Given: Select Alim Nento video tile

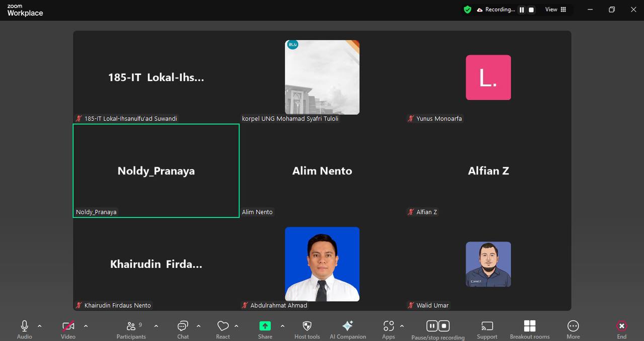Looking at the screenshot, I should tap(322, 171).
